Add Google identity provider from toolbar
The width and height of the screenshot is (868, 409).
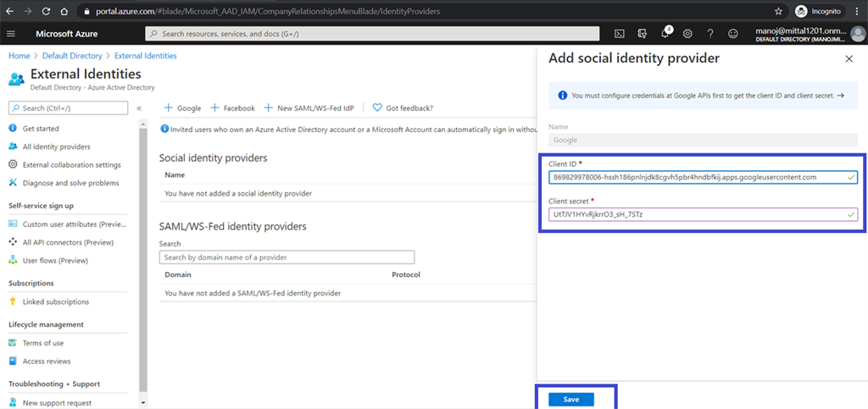(x=182, y=108)
